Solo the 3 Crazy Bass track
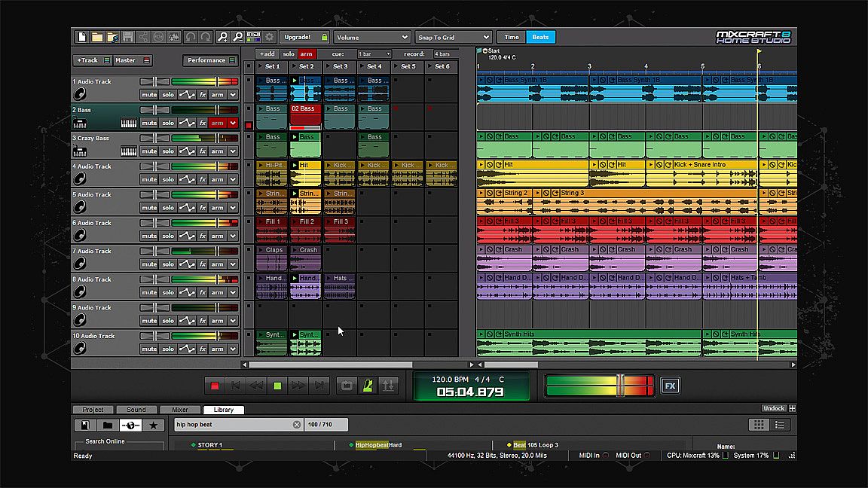The width and height of the screenshot is (868, 488). pyautogui.click(x=167, y=151)
